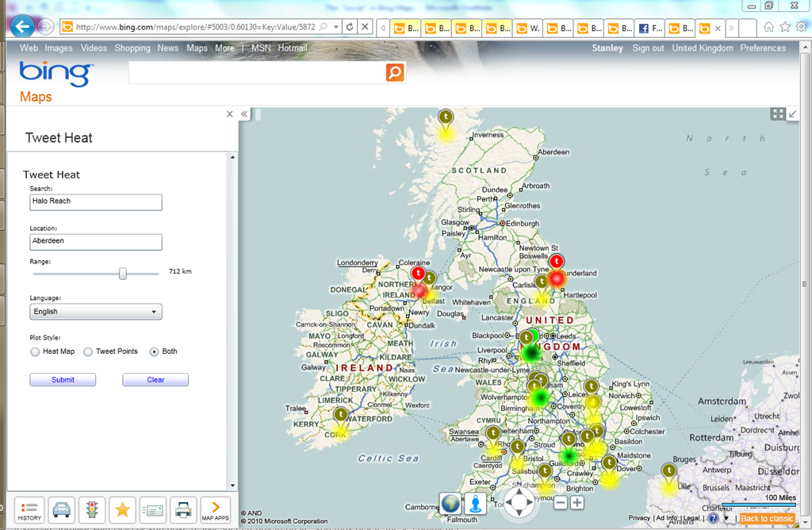This screenshot has width=812, height=530.
Task: Collapse the side panel with double chevron
Action: coord(245,114)
